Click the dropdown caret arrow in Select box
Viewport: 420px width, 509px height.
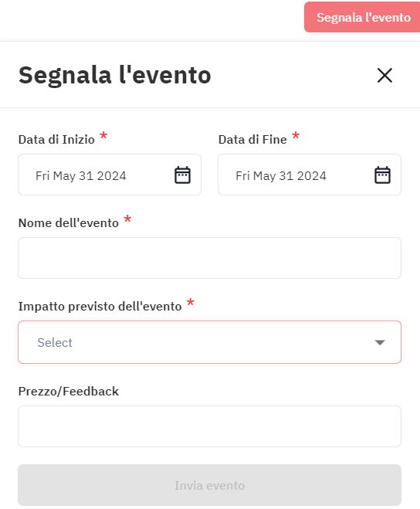coord(380,342)
